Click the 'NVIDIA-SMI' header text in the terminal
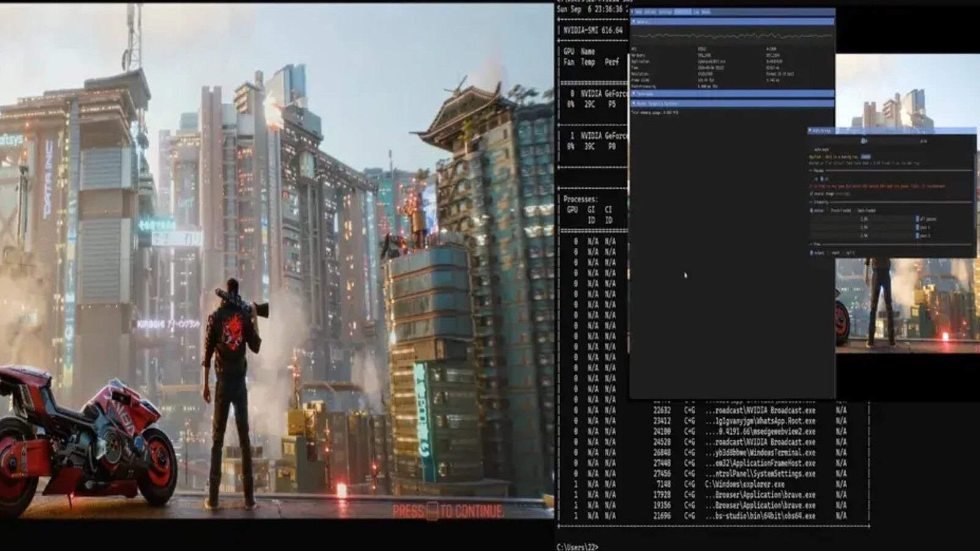 pos(593,30)
